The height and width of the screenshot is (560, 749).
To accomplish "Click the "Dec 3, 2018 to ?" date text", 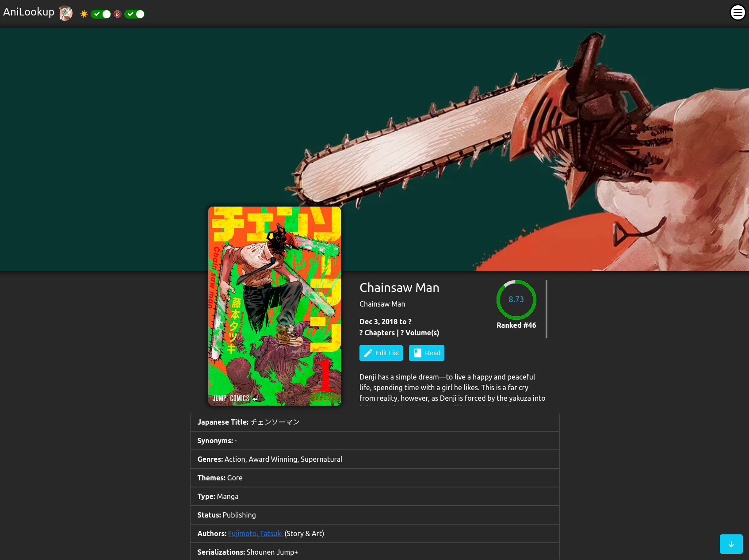I will pyautogui.click(x=386, y=322).
